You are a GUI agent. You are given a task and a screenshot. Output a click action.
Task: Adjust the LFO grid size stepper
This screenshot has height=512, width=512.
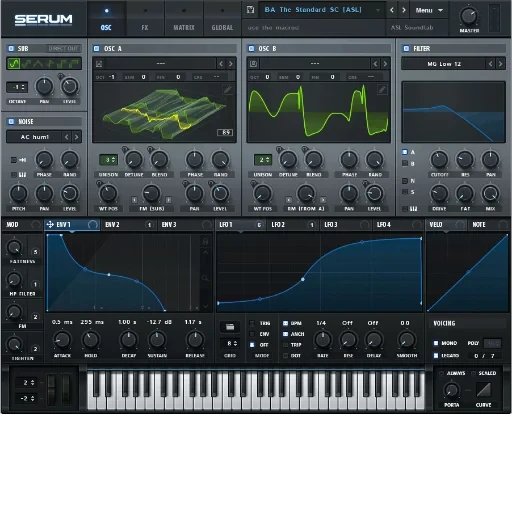pyautogui.click(x=230, y=343)
